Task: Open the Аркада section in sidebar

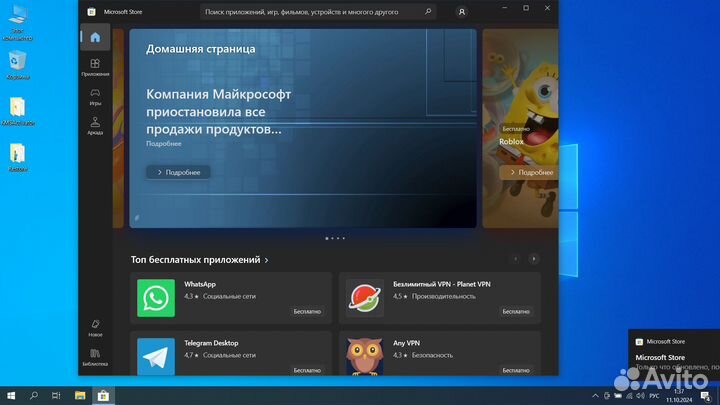Action: pos(95,126)
